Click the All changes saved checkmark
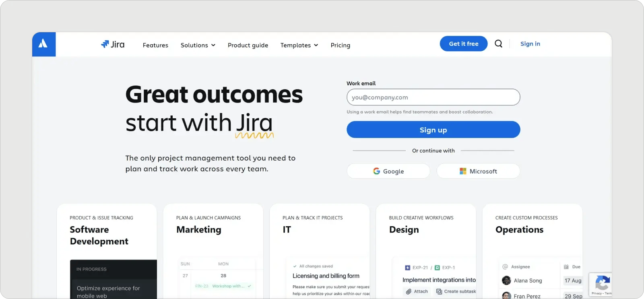The image size is (644, 299). (x=295, y=266)
